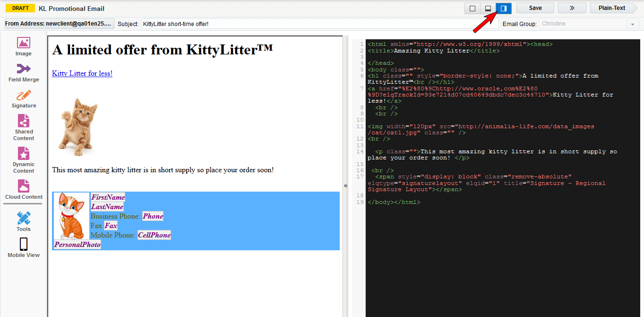Image resolution: width=644 pixels, height=317 pixels.
Task: Click the FirstName merge field
Action: 108,197
